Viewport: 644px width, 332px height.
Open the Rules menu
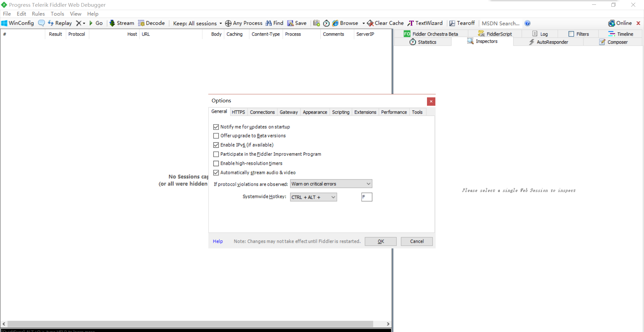click(x=38, y=14)
